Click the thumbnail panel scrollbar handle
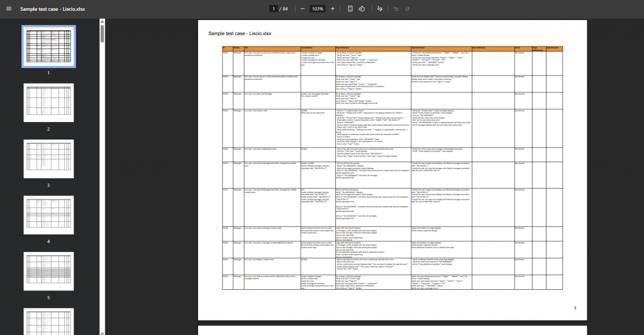This screenshot has height=335, width=644. pos(103,33)
